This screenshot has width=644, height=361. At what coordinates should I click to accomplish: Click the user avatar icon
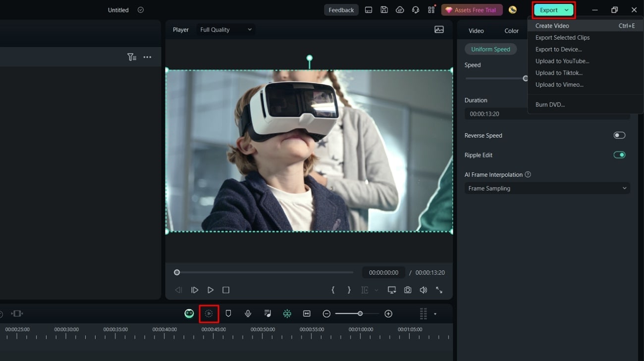[x=513, y=10]
